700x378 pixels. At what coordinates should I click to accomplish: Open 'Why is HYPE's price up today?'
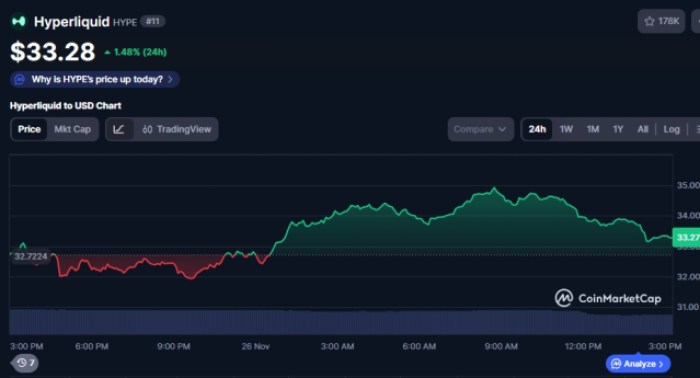tap(95, 79)
